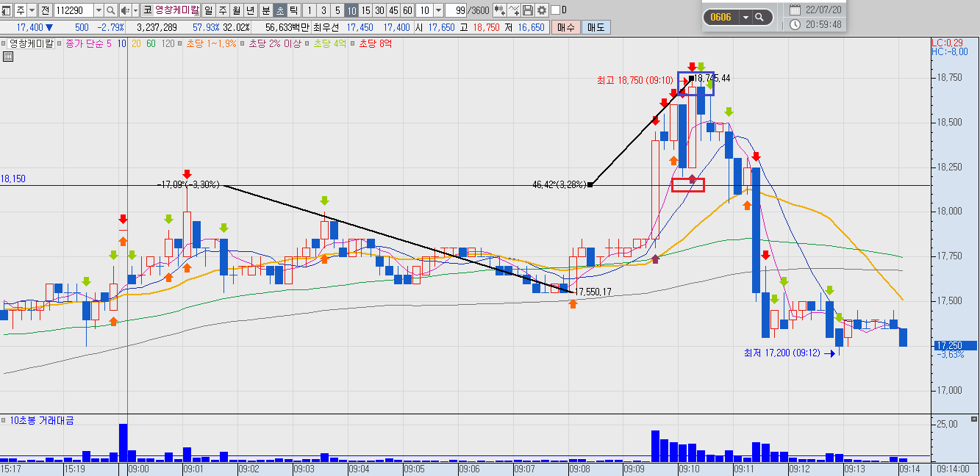Select the 주 weekly chart period
980x476 pixels.
[223, 10]
